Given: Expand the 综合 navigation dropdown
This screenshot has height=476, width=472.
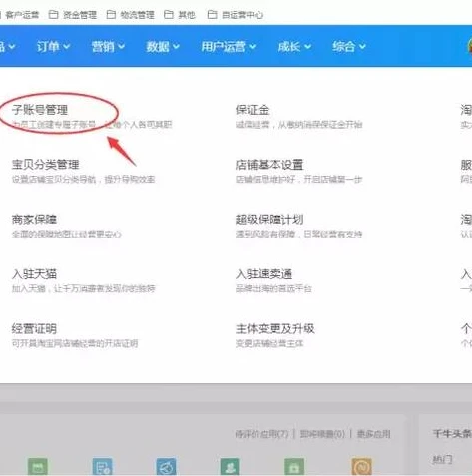Looking at the screenshot, I should point(349,46).
